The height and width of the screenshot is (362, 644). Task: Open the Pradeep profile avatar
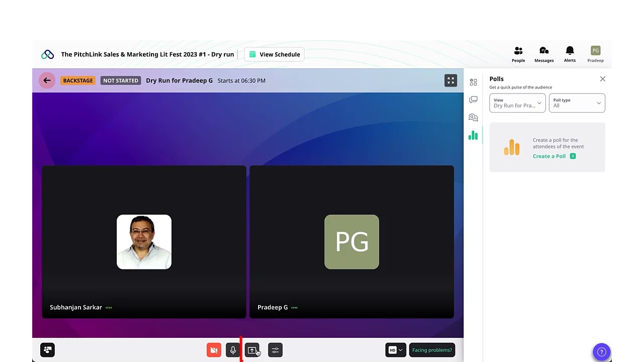(x=595, y=54)
